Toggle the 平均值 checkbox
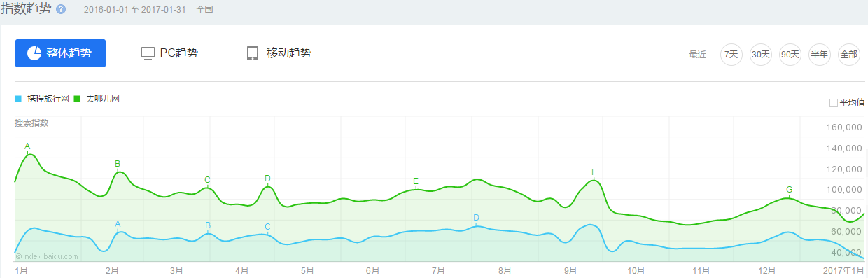The width and height of the screenshot is (868, 278). point(833,103)
